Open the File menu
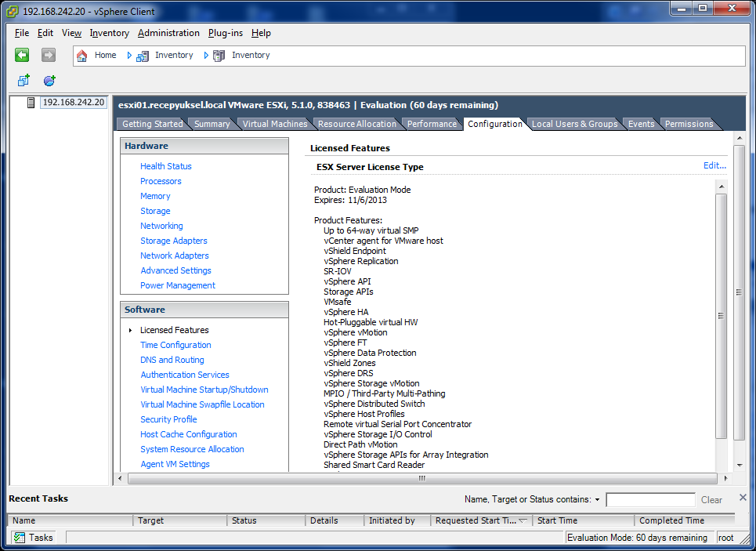This screenshot has height=551, width=756. coord(22,33)
